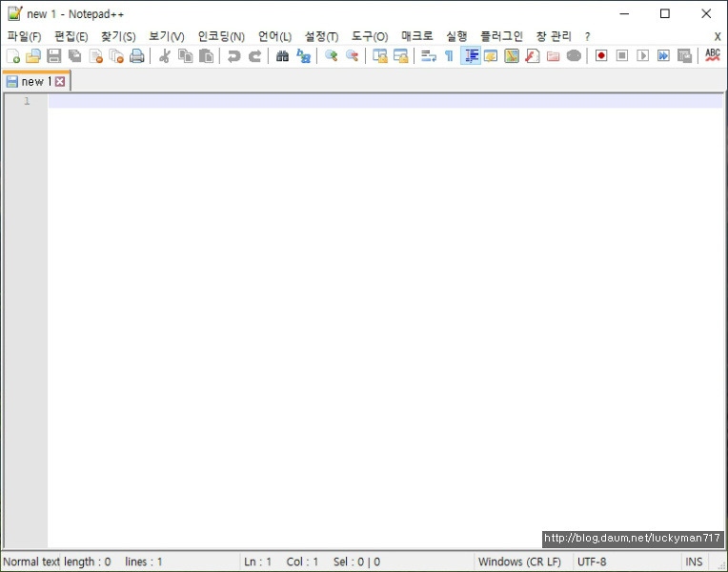Click the Close document toolbar icon

click(x=95, y=55)
